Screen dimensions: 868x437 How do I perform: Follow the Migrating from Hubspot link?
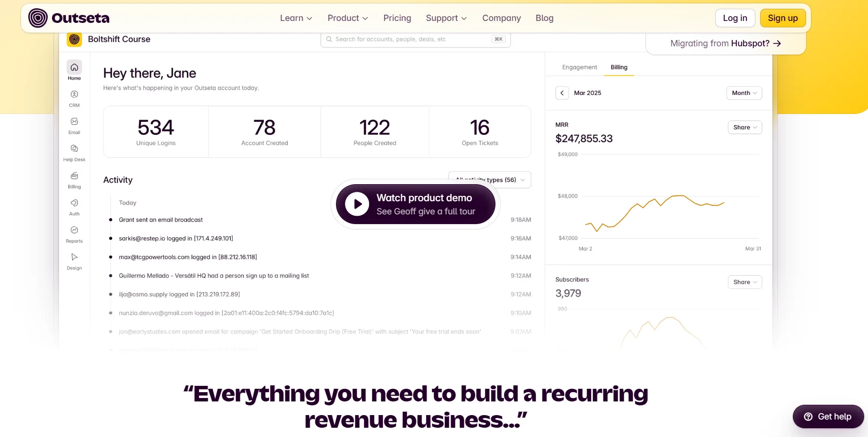[726, 43]
